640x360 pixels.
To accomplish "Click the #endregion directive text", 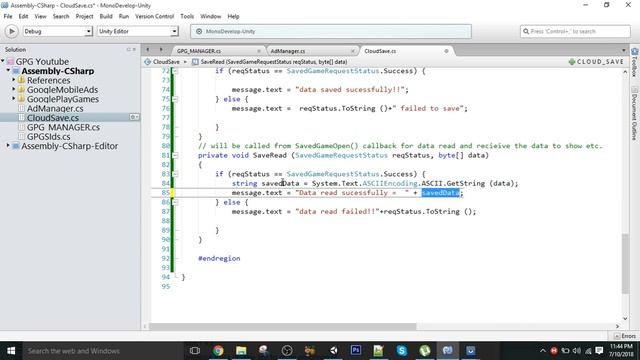I will coord(219,258).
